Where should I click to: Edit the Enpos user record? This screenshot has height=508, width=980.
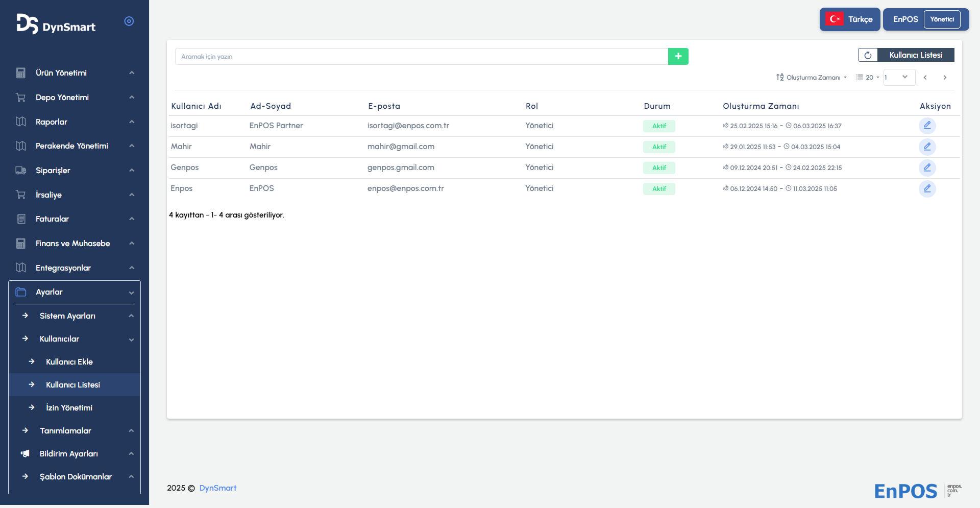tap(927, 189)
